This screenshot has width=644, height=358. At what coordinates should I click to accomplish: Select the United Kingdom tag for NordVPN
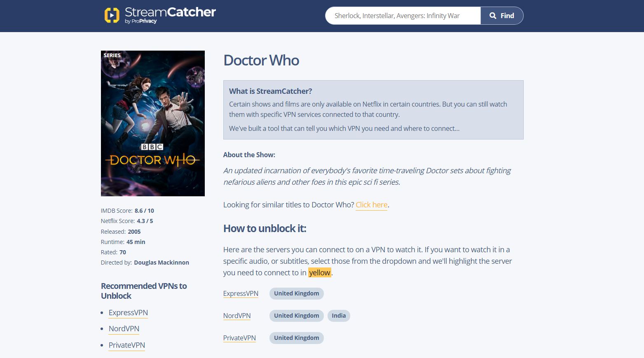296,316
